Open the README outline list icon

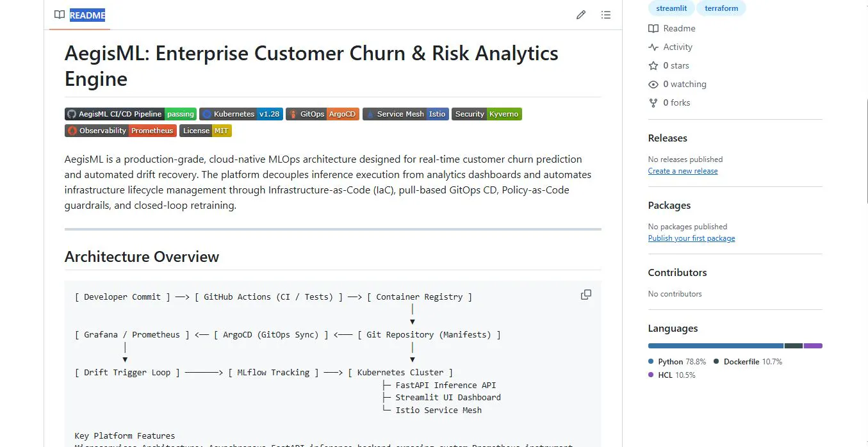[606, 15]
